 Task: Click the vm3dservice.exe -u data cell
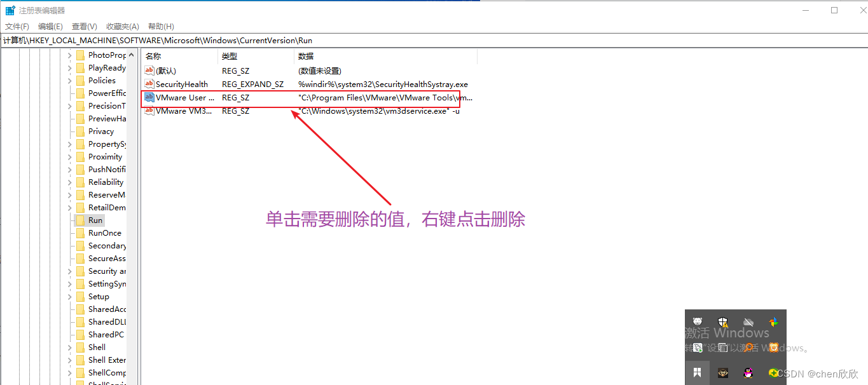pos(378,111)
